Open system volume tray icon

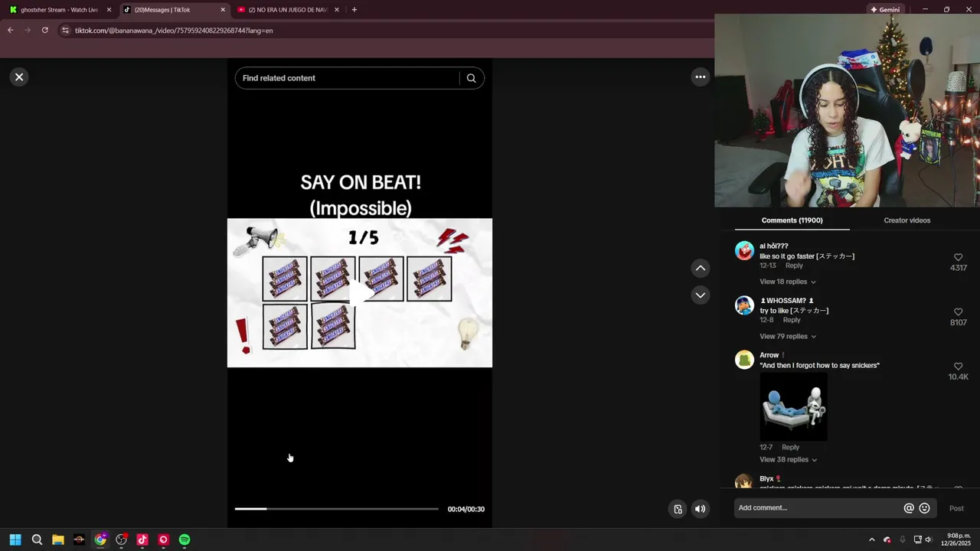coord(928,540)
